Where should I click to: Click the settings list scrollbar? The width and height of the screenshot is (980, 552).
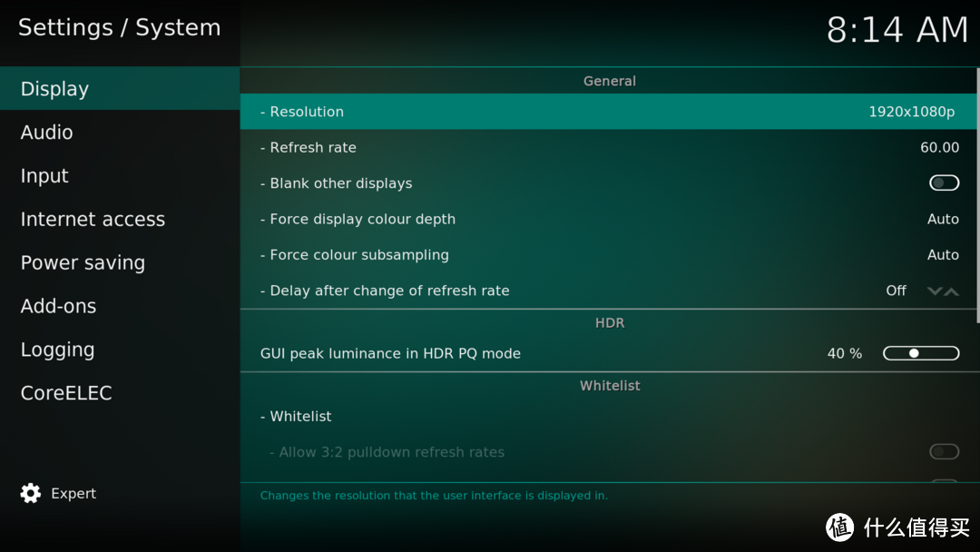pos(977,196)
